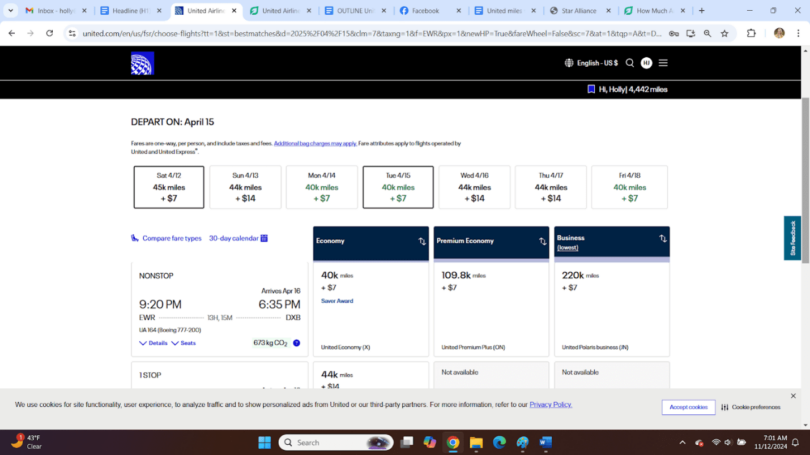
Task: Open the hamburger menu in United header
Action: pos(663,63)
